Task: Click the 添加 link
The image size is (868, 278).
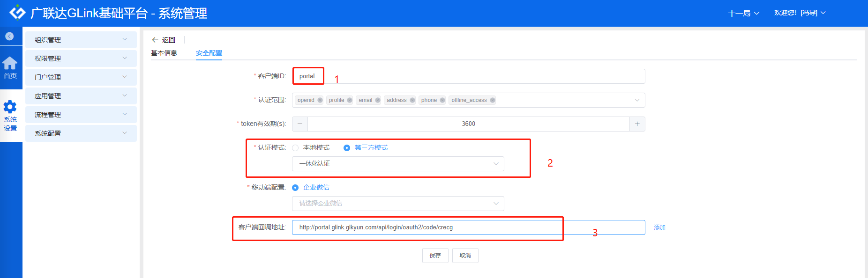Action: tap(659, 227)
